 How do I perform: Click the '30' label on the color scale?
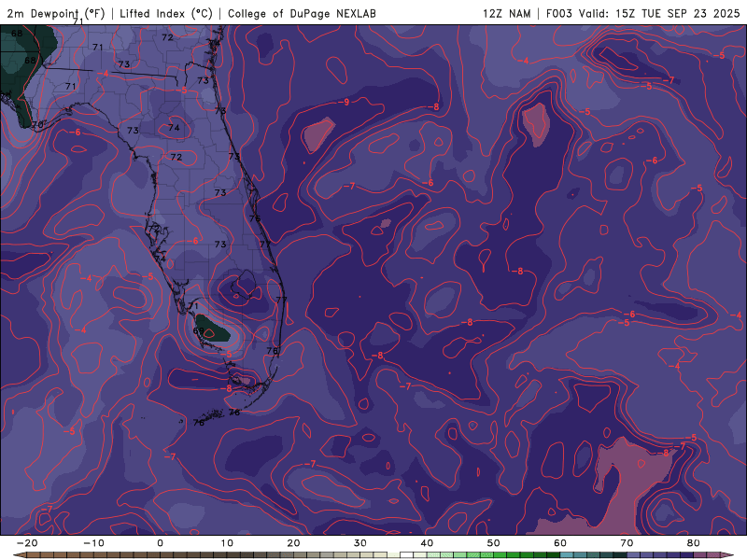click(x=360, y=543)
